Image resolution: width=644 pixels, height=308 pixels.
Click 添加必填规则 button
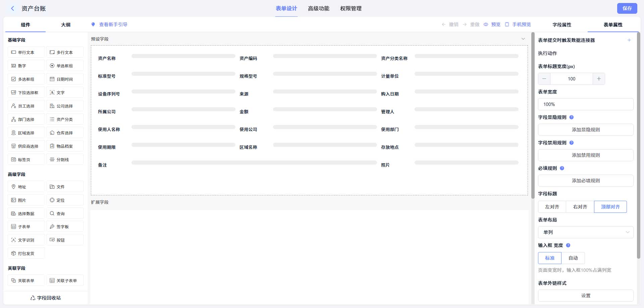click(x=586, y=181)
